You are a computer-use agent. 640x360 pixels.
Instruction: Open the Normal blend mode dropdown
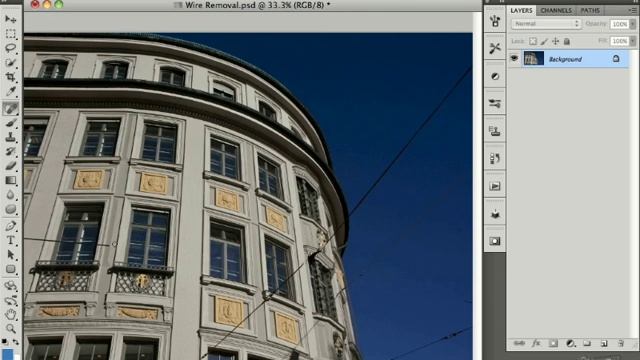pos(546,24)
